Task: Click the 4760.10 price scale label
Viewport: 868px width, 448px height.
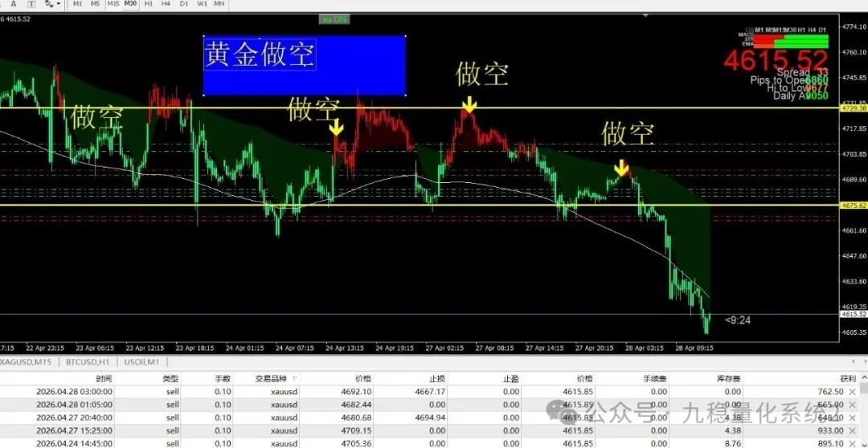Action: click(x=854, y=52)
